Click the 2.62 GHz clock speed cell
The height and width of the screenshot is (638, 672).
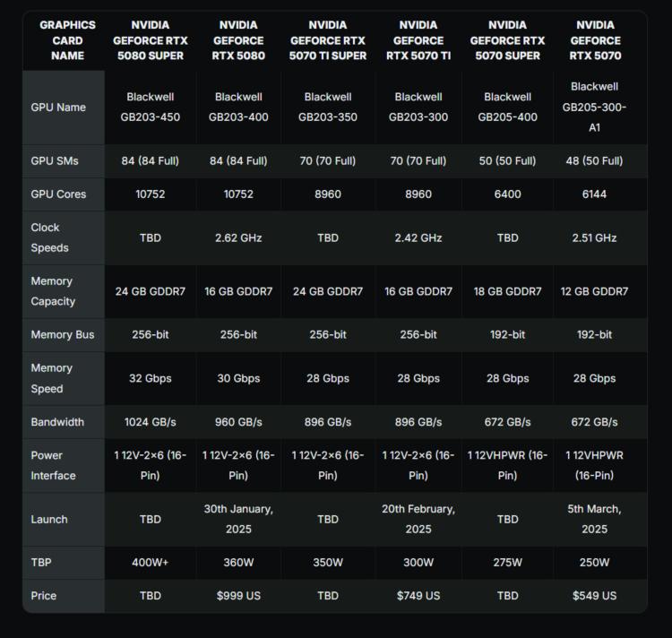click(238, 237)
